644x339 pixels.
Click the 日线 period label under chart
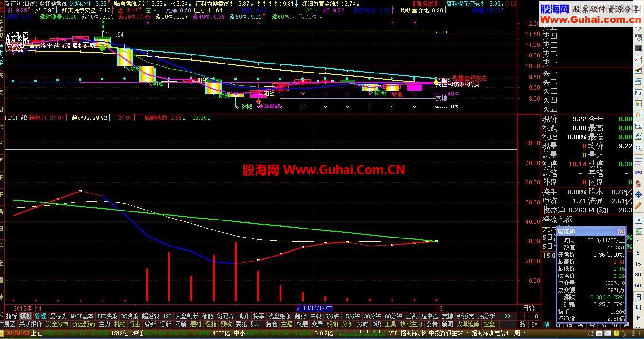tap(528, 308)
